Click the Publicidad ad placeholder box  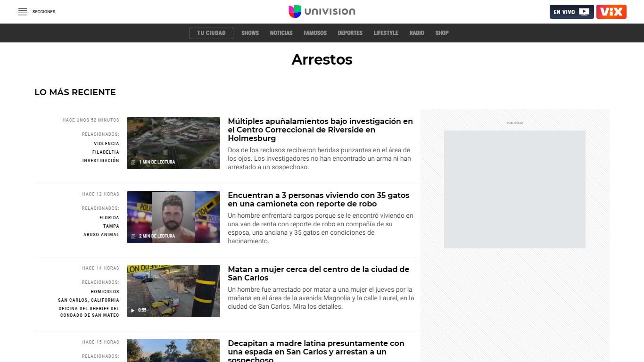tap(515, 189)
